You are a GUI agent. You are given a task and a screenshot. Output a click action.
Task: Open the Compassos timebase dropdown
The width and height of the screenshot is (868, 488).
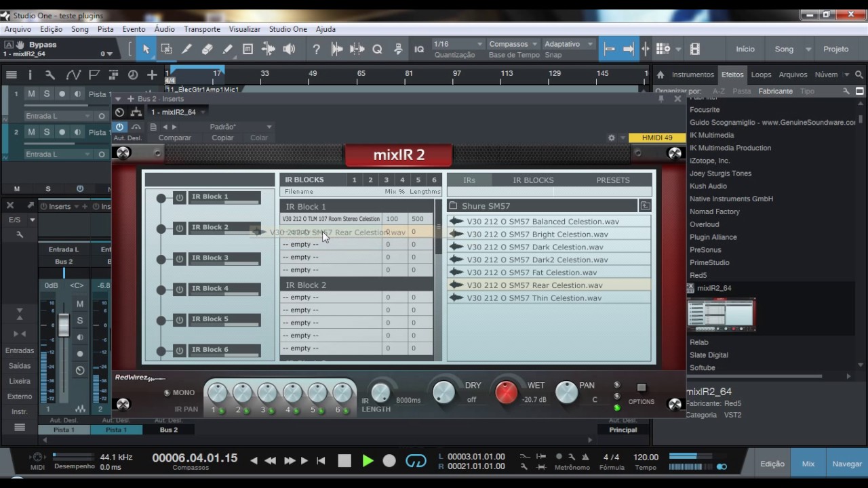coord(513,44)
